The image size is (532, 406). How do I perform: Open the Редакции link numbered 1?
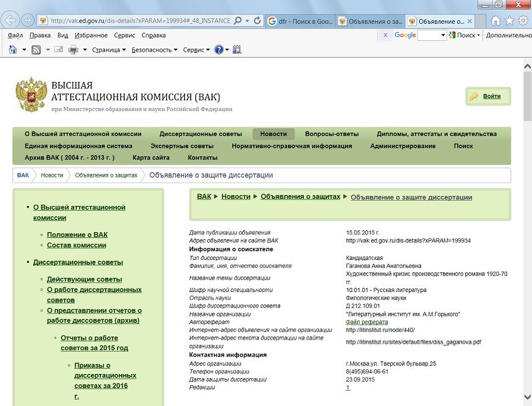point(348,388)
